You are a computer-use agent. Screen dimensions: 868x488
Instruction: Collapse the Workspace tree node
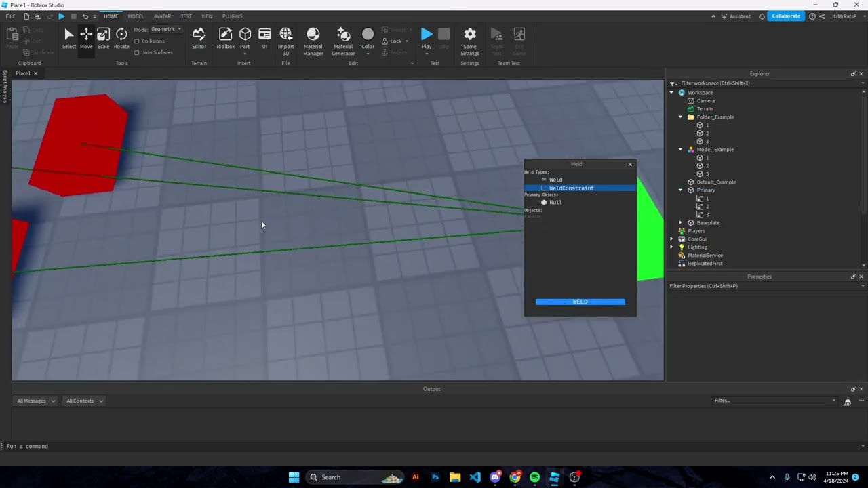[x=672, y=93]
